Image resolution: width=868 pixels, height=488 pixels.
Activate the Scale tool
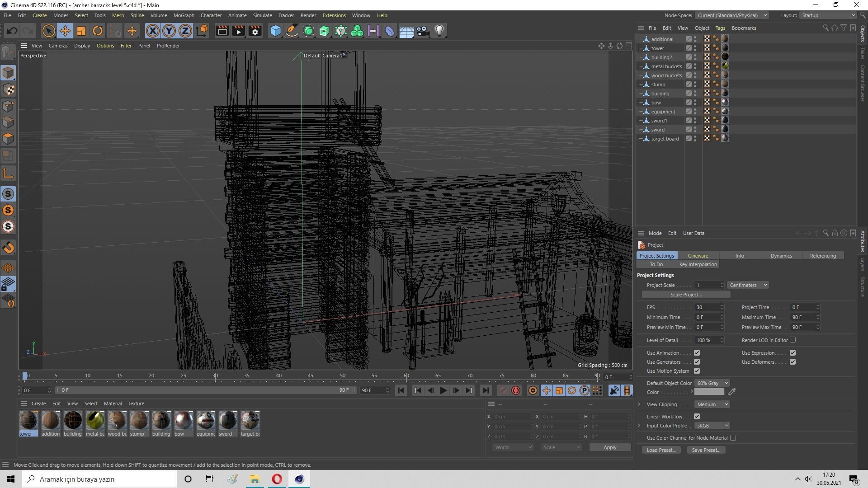(x=81, y=31)
